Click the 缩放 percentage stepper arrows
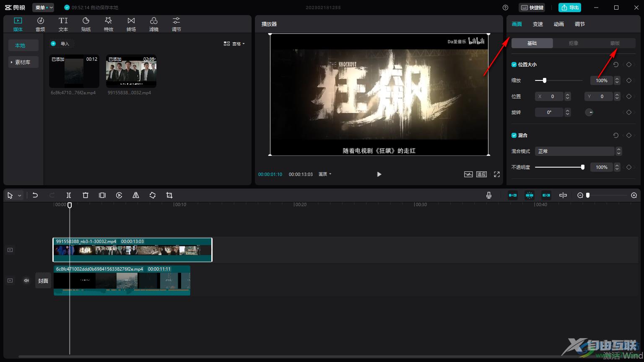 (617, 80)
